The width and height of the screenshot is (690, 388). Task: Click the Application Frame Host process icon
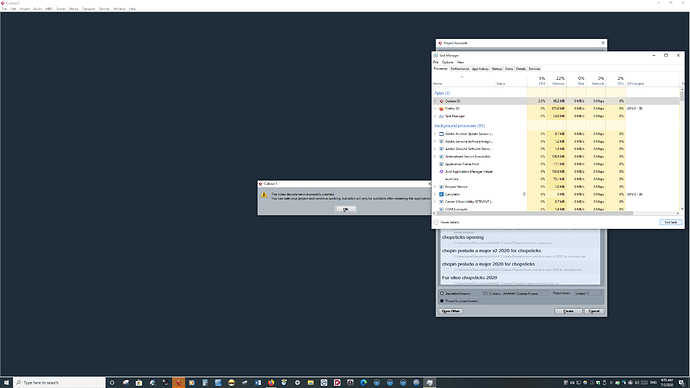(x=441, y=164)
